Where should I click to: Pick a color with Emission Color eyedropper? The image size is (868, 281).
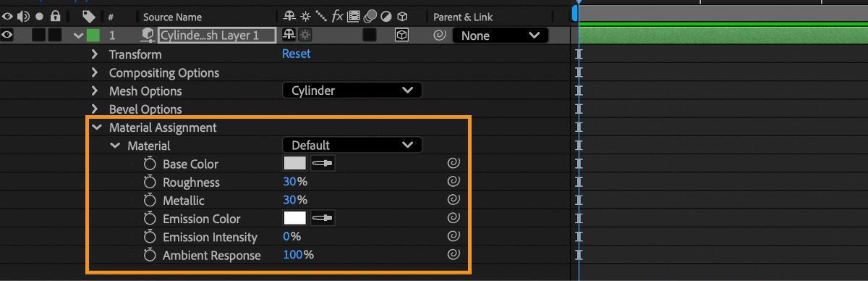323,218
